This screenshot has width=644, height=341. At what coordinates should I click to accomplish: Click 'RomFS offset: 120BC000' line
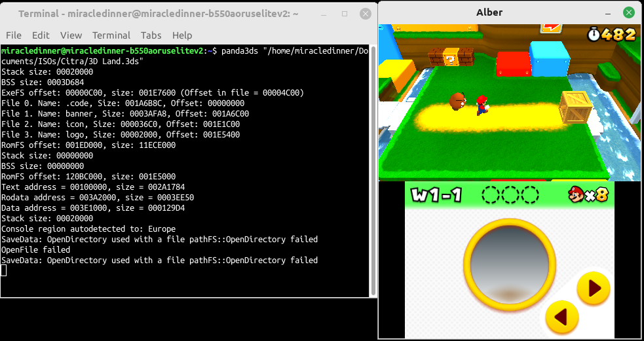(88, 177)
